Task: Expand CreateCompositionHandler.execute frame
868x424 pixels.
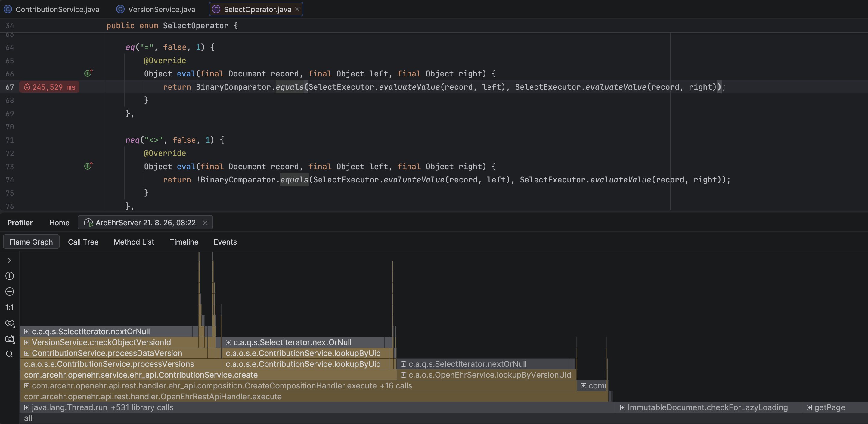Action: click(26, 385)
